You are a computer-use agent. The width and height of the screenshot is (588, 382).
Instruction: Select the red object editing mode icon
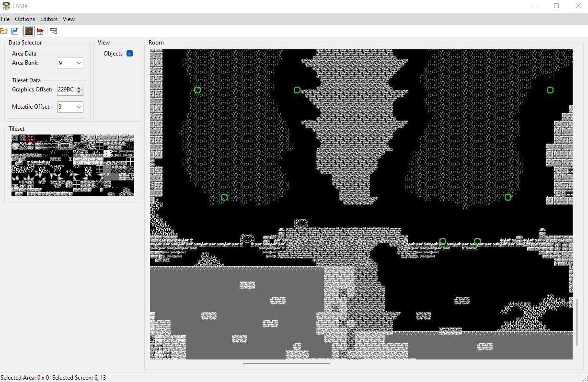tap(40, 31)
